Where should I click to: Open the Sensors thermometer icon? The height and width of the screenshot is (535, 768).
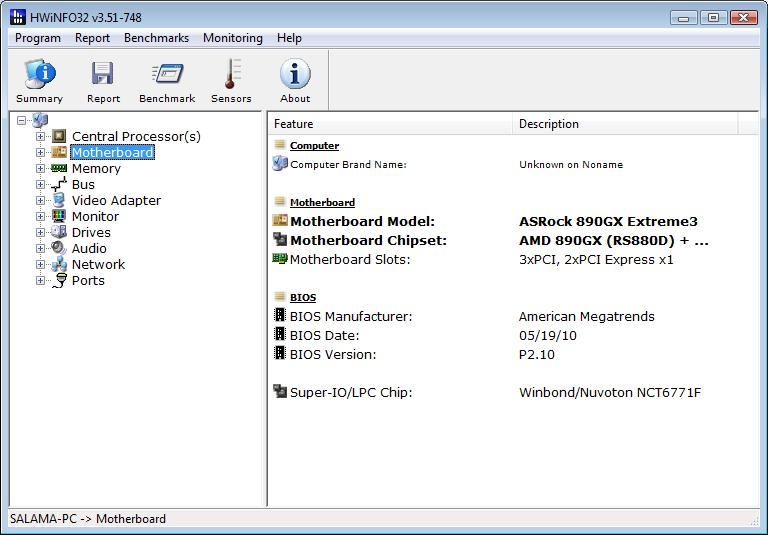[x=232, y=73]
